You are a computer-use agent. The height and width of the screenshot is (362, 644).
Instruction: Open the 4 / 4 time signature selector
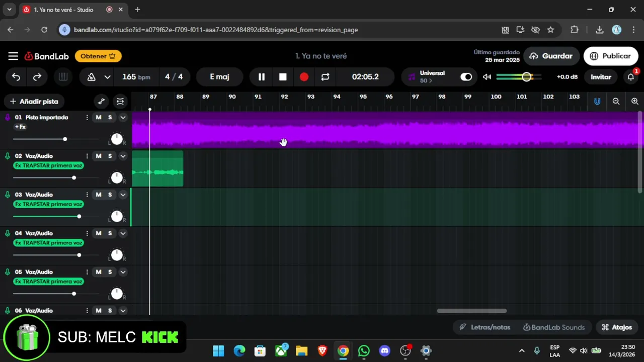click(174, 77)
